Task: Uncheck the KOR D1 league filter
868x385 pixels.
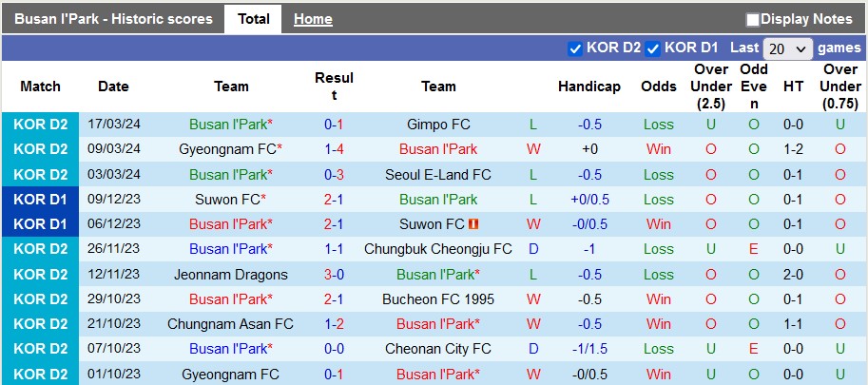Action: (653, 48)
